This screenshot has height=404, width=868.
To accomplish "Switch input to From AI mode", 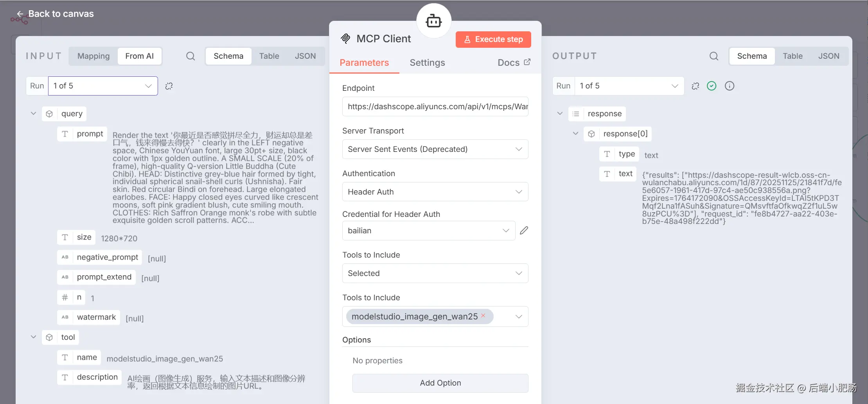I will [x=140, y=56].
